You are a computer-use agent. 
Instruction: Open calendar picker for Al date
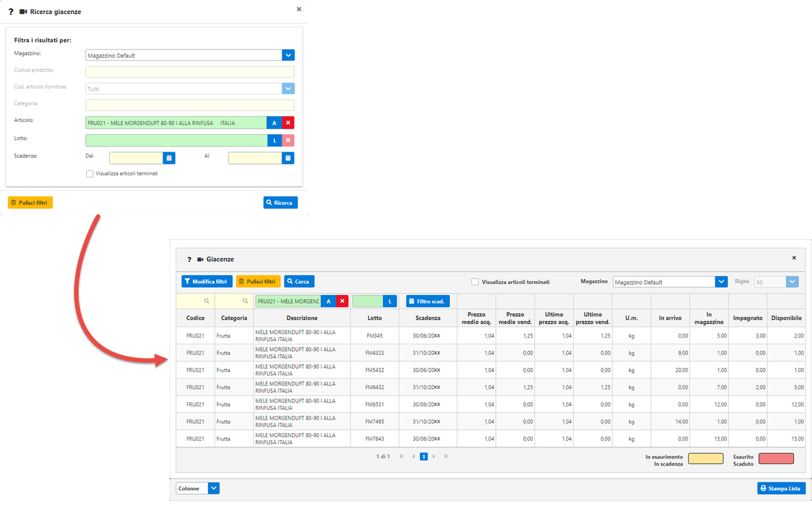(288, 158)
